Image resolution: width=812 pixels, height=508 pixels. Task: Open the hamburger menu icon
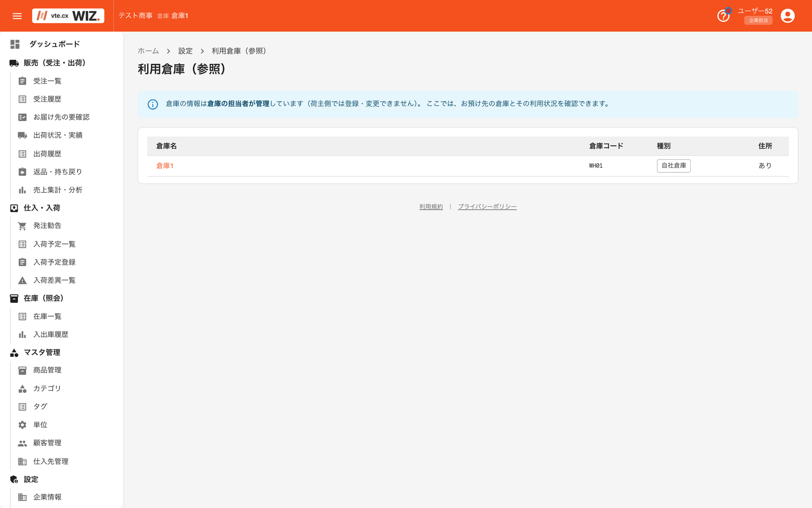click(x=17, y=16)
